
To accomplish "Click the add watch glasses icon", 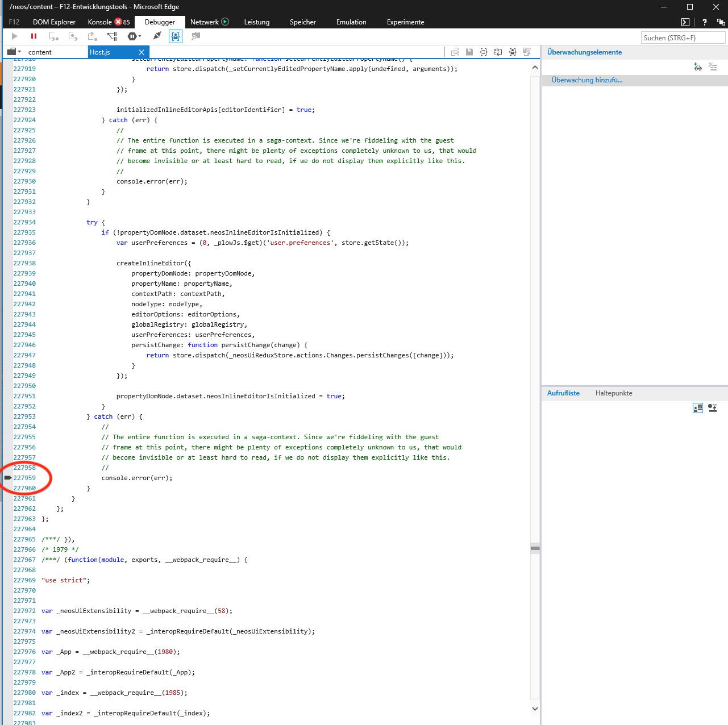I will [x=698, y=67].
